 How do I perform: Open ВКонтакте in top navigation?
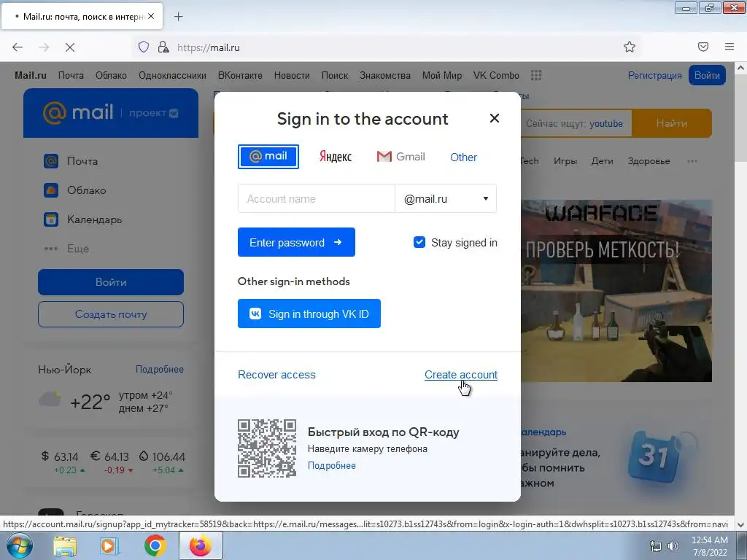click(240, 75)
